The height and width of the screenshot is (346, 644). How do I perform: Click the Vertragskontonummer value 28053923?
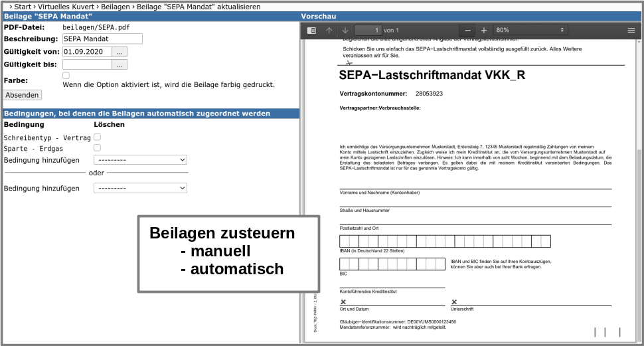pyautogui.click(x=429, y=94)
